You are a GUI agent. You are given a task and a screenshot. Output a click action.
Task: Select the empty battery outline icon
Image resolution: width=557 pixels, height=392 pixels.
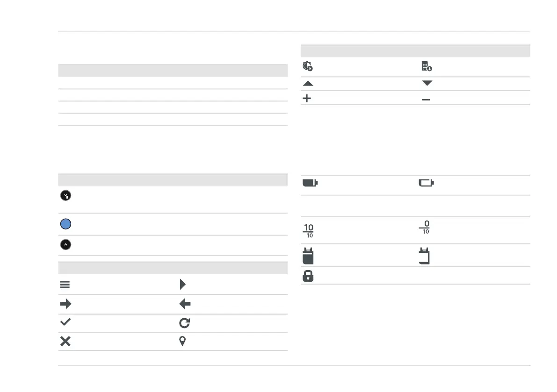pyautogui.click(x=426, y=183)
